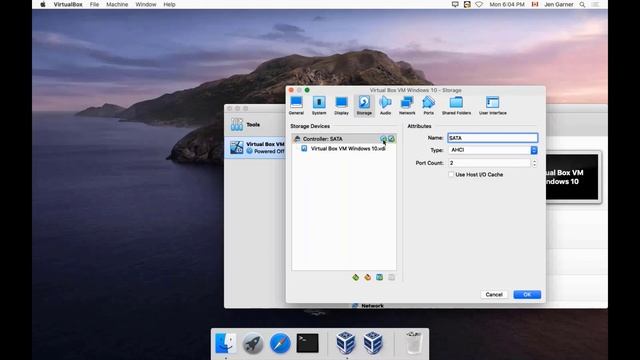Viewport: 640px width, 360px height.
Task: Focus the controller Name field
Action: (x=493, y=138)
